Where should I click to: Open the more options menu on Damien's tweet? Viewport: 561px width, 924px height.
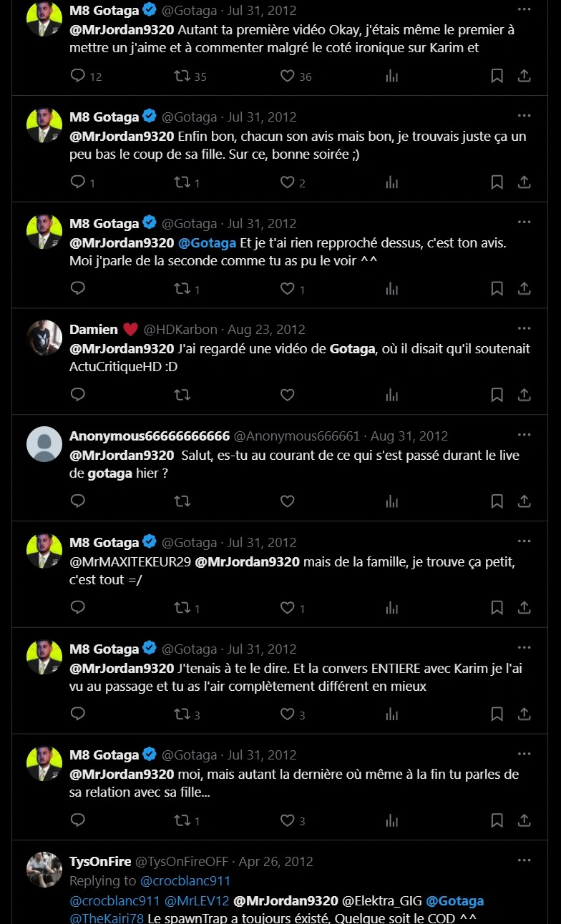click(x=525, y=328)
